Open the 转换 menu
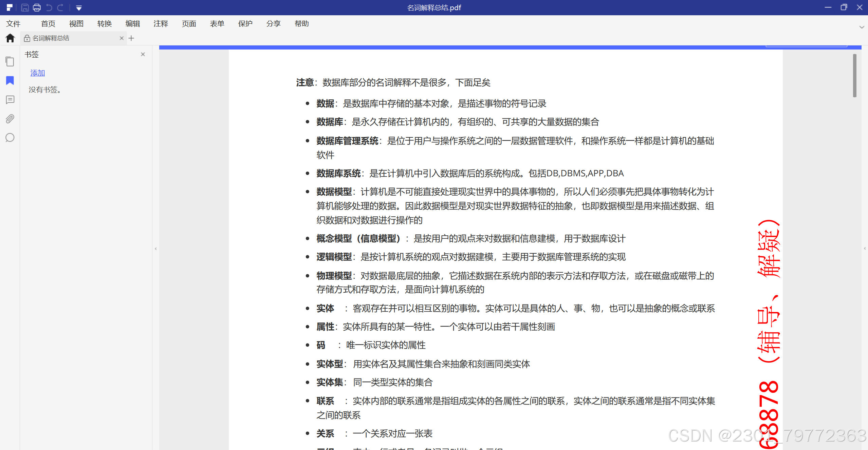868x450 pixels. coord(104,24)
